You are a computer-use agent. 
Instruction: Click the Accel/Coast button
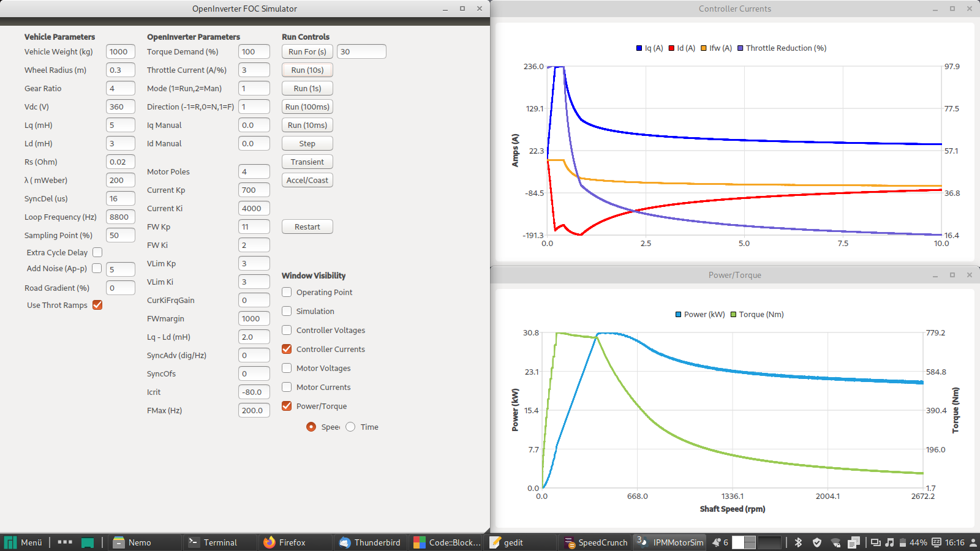tap(307, 180)
